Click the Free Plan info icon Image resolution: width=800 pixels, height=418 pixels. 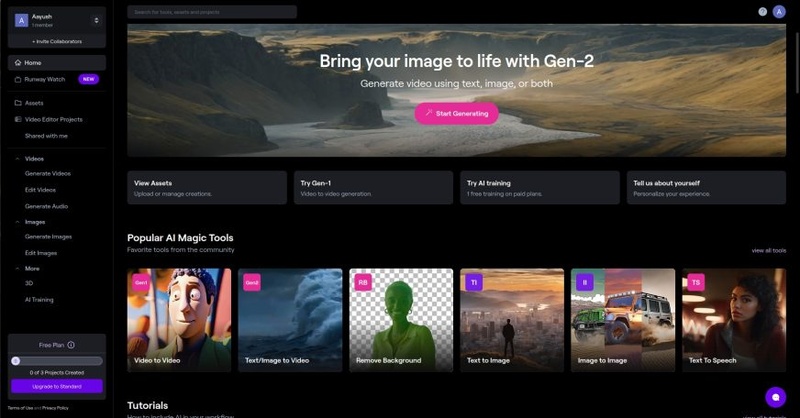point(71,345)
